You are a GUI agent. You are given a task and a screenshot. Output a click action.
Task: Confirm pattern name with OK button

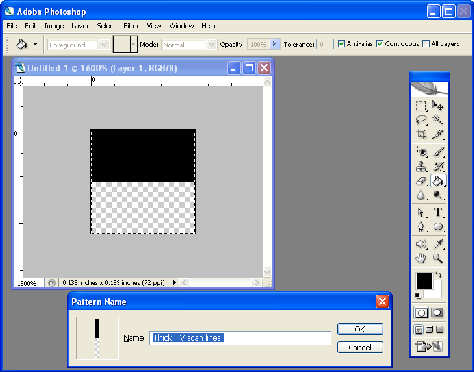pyautogui.click(x=360, y=329)
